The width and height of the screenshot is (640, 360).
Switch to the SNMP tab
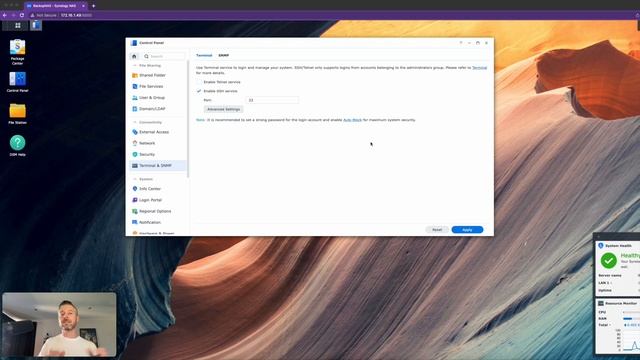(x=224, y=56)
